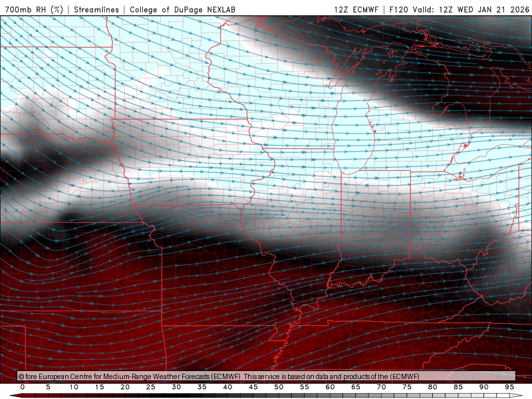
Task: Click the "45" colorbar scale label
Action: pos(253,387)
